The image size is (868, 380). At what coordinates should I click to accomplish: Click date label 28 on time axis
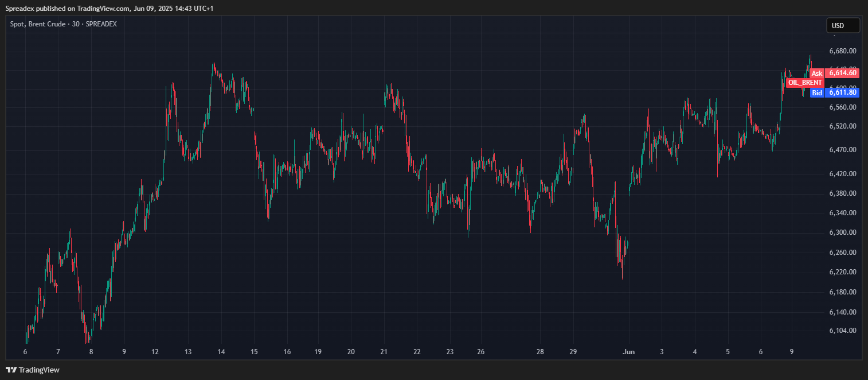[x=540, y=352]
